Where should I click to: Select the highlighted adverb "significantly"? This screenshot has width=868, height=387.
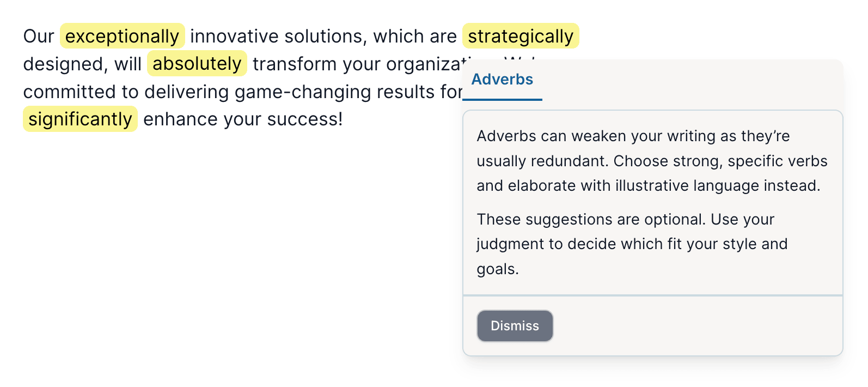click(80, 119)
